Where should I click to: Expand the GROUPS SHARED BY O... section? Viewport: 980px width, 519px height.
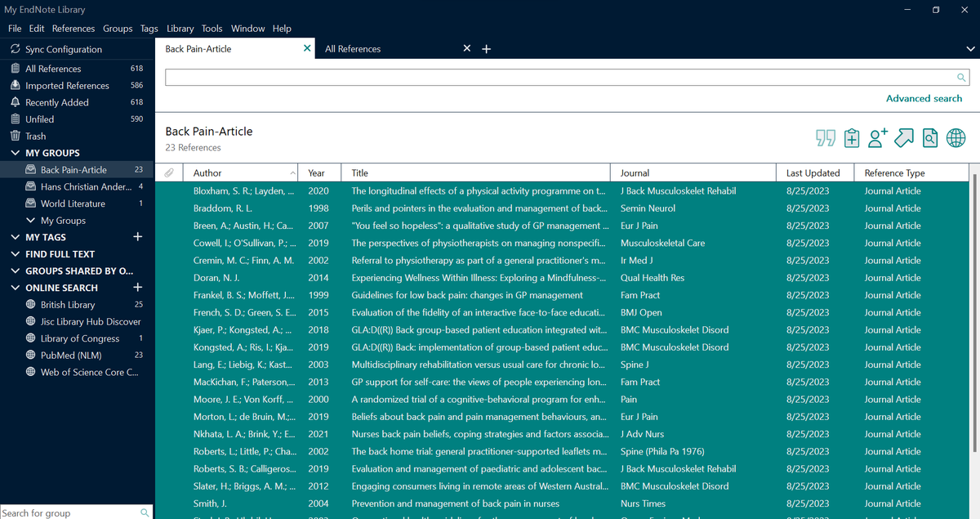16,271
